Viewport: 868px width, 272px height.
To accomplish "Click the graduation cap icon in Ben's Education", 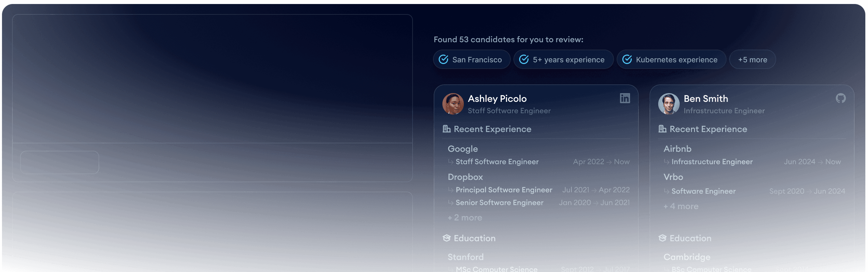I will pyautogui.click(x=662, y=239).
